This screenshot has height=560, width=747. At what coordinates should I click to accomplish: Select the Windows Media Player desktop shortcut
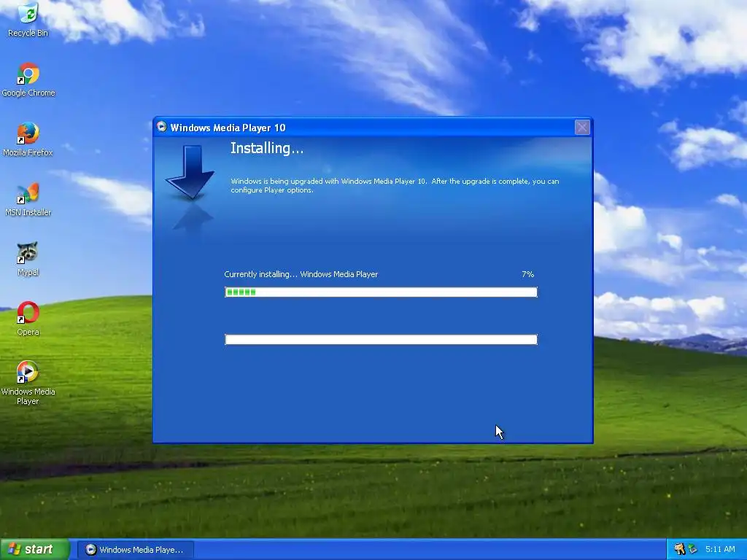tap(28, 383)
